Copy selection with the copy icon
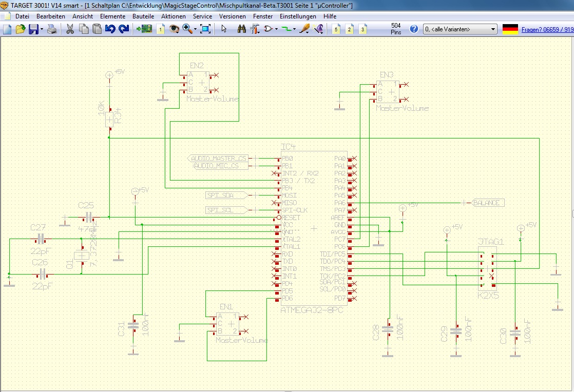This screenshot has height=392, width=574. click(84, 29)
